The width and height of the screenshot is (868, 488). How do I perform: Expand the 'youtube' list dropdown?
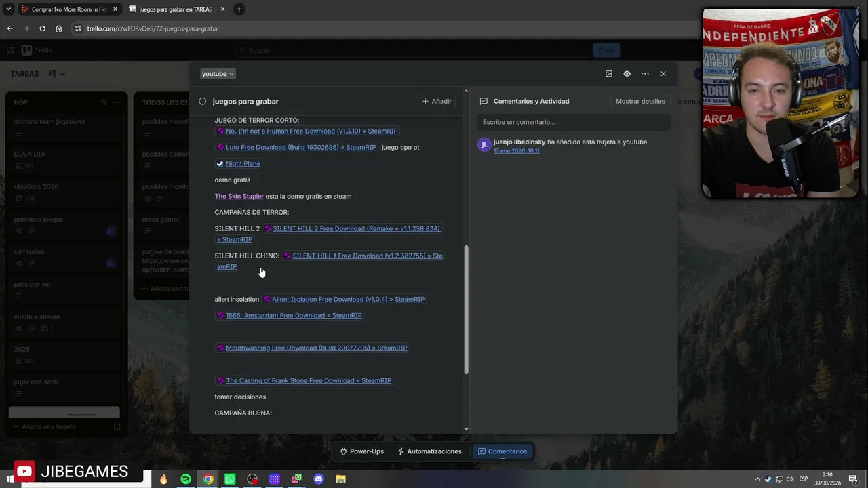point(218,74)
